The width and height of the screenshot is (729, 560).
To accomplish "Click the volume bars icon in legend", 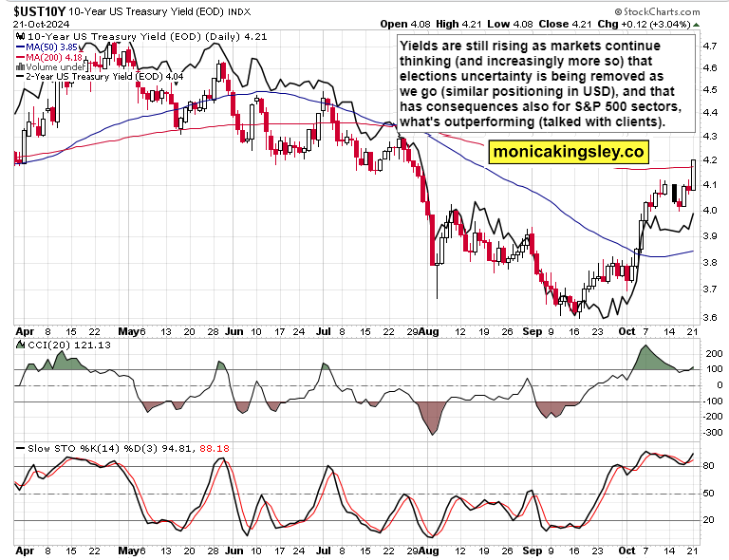I will 22,67.
